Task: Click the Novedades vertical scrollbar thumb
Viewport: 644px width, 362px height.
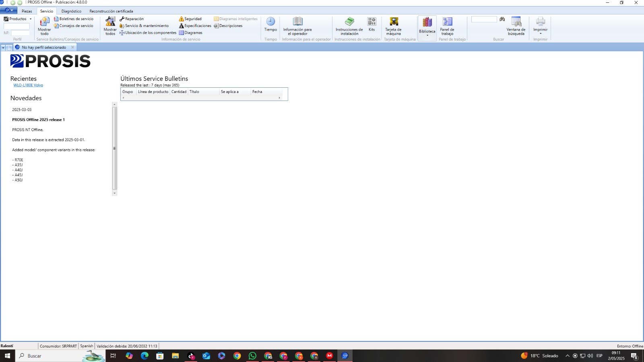Action: pos(115,148)
